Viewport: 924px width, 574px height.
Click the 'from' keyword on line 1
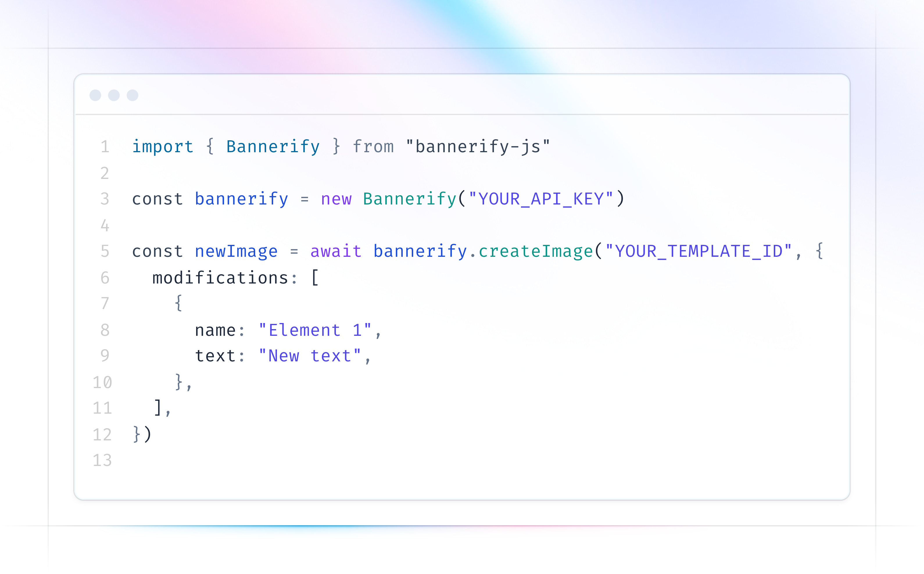(374, 146)
